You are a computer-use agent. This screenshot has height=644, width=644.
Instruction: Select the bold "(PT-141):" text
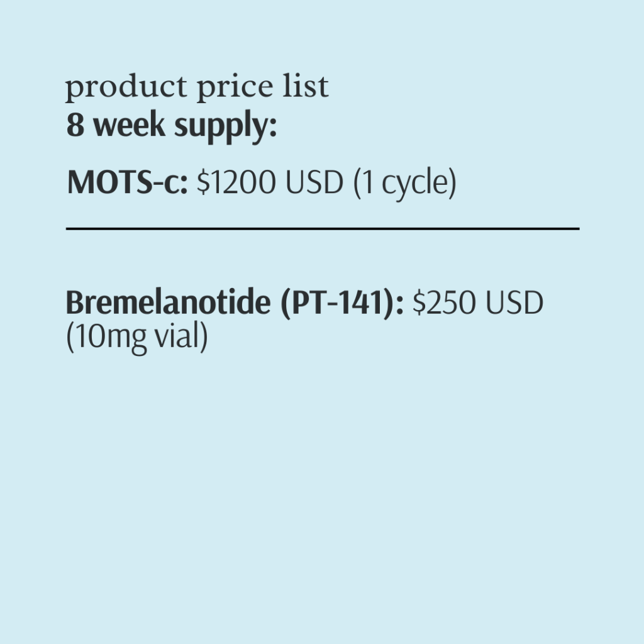342,303
